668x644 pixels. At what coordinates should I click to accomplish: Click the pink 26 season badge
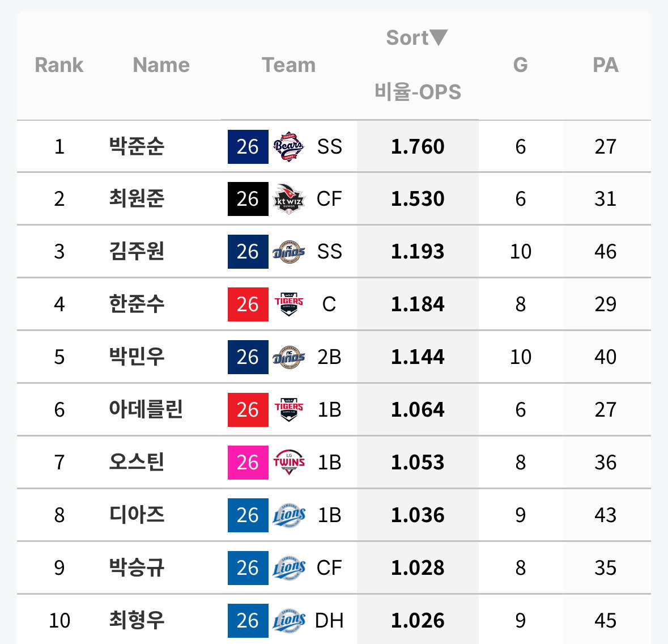[x=248, y=463]
